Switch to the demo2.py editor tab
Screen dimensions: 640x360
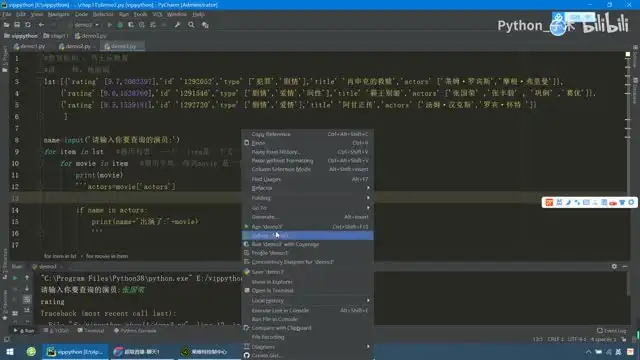pyautogui.click(x=75, y=47)
